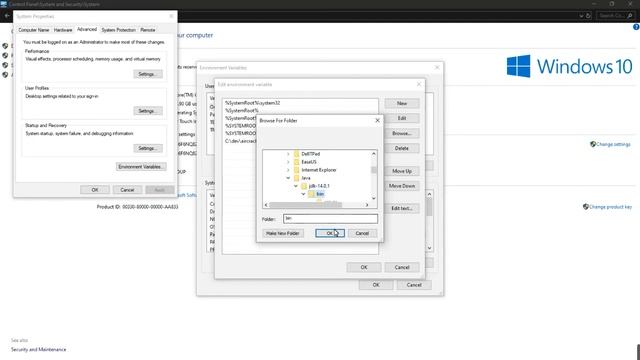This screenshot has height=360, width=640.
Task: Click the shield icon beside Change settings
Action: (593, 144)
